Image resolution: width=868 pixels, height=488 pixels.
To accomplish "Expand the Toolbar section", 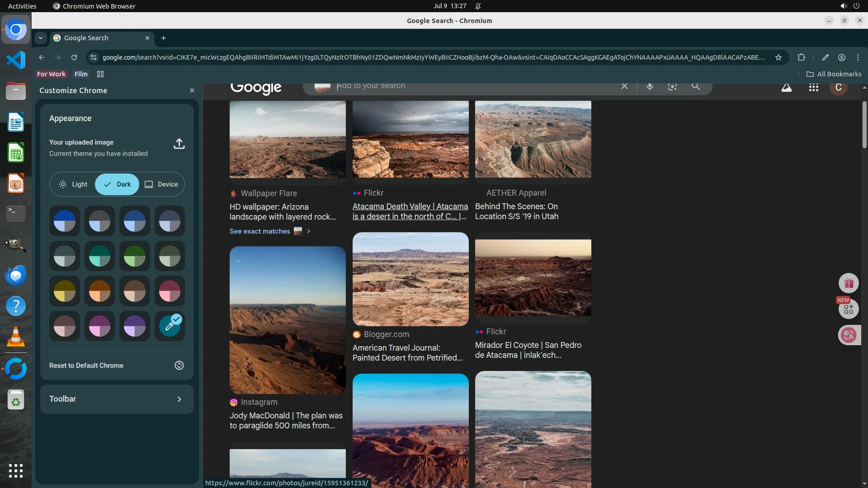I will point(179,399).
